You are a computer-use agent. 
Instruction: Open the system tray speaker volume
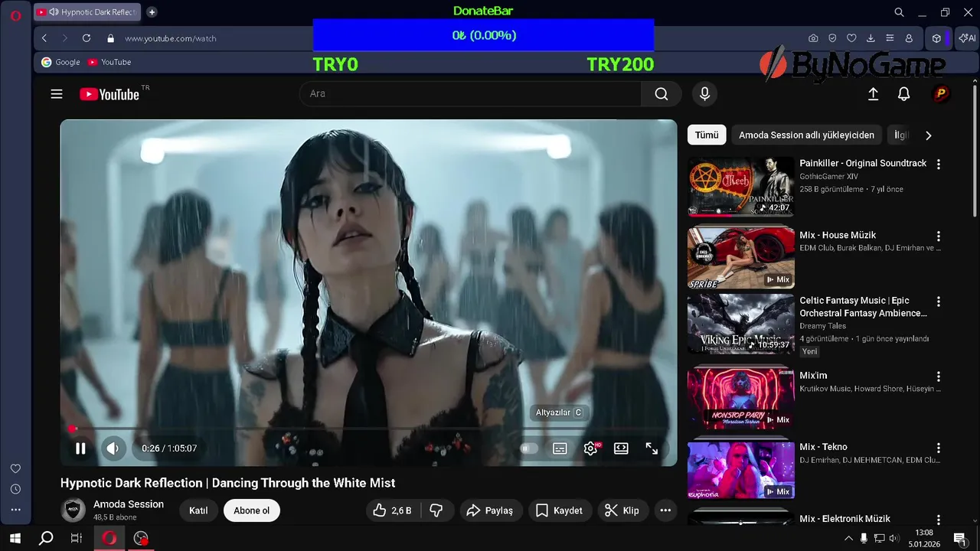pos(895,539)
